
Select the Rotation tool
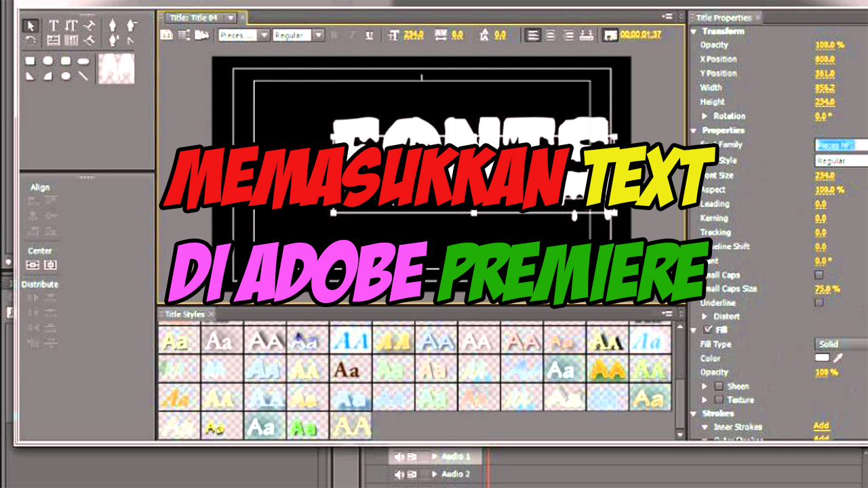tap(31, 40)
